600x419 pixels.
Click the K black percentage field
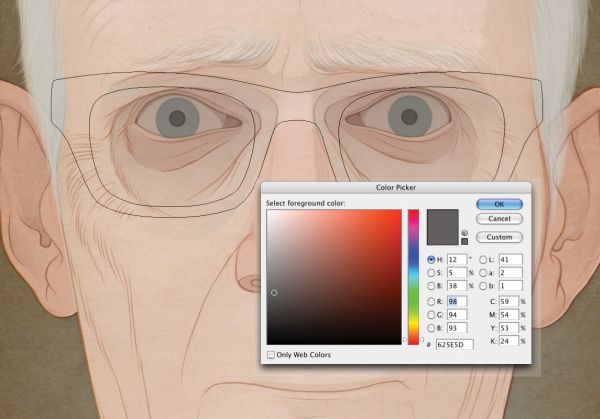coord(509,341)
